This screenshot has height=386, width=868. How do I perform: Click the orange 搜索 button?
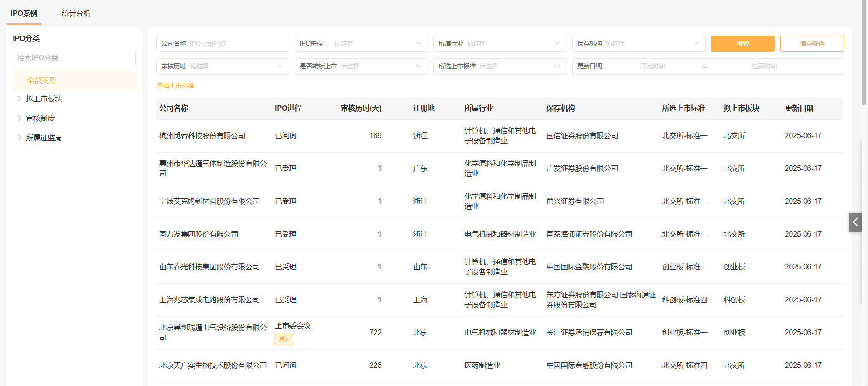click(742, 44)
